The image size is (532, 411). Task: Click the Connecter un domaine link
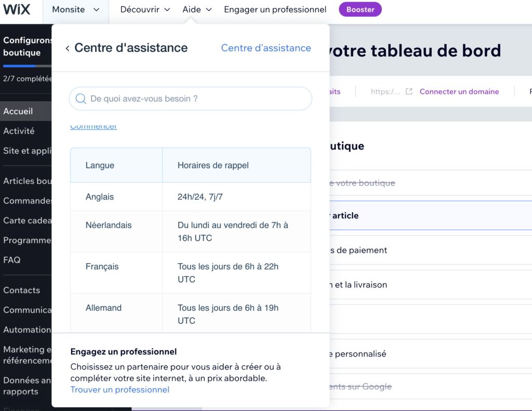[459, 91]
